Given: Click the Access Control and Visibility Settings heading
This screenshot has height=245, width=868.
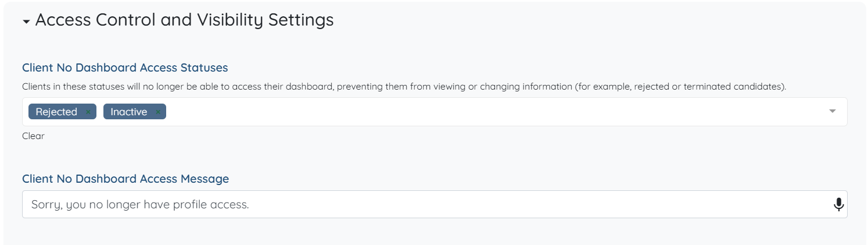Looking at the screenshot, I should 184,20.
